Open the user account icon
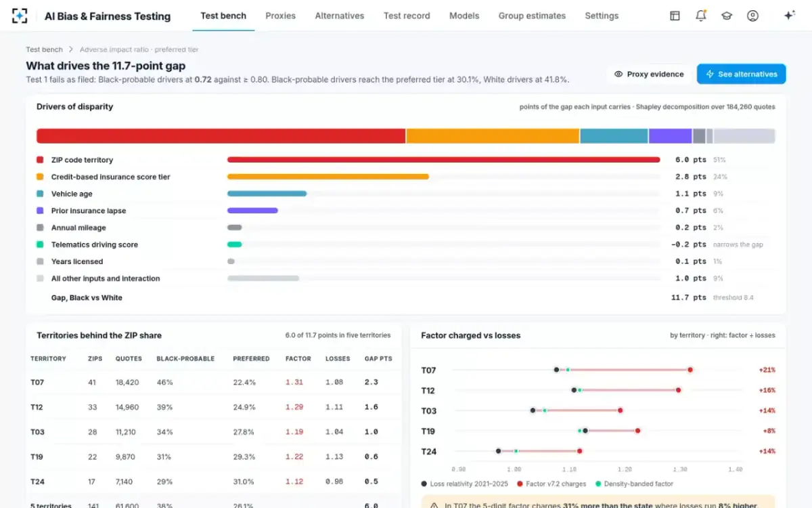Image resolution: width=812 pixels, height=508 pixels. pyautogui.click(x=752, y=16)
